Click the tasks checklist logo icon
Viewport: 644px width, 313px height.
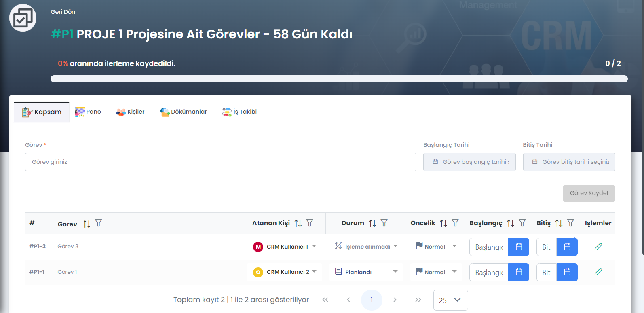(23, 18)
